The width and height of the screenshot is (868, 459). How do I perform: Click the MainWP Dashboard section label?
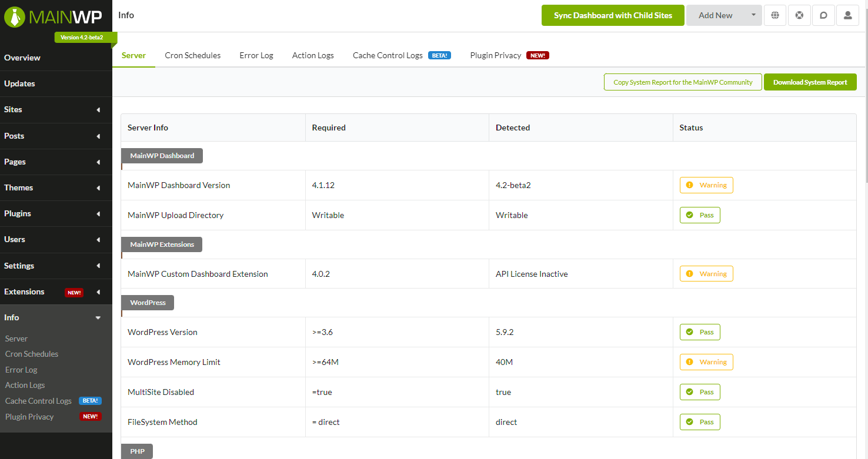pyautogui.click(x=162, y=156)
